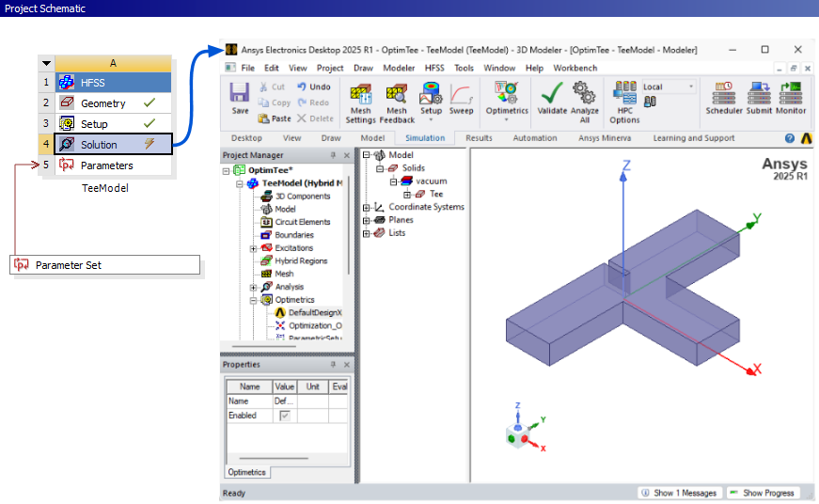This screenshot has height=504, width=819.
Task: Close the Properties panel
Action: coord(347,365)
